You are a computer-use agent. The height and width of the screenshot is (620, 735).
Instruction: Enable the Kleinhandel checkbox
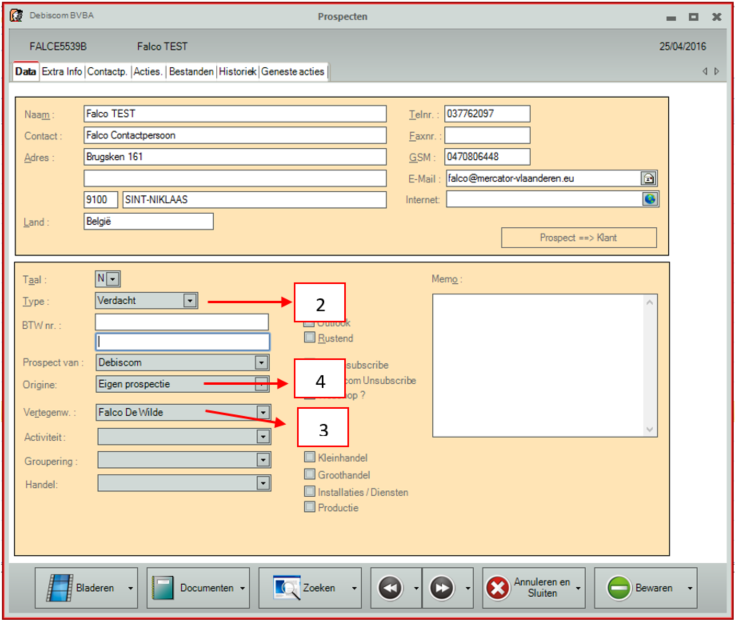point(310,458)
